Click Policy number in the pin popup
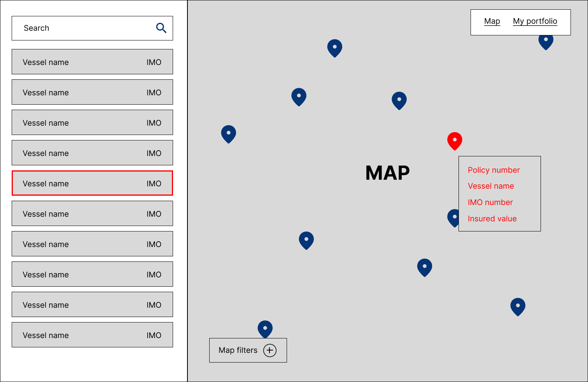This screenshot has height=382, width=588. click(x=493, y=170)
